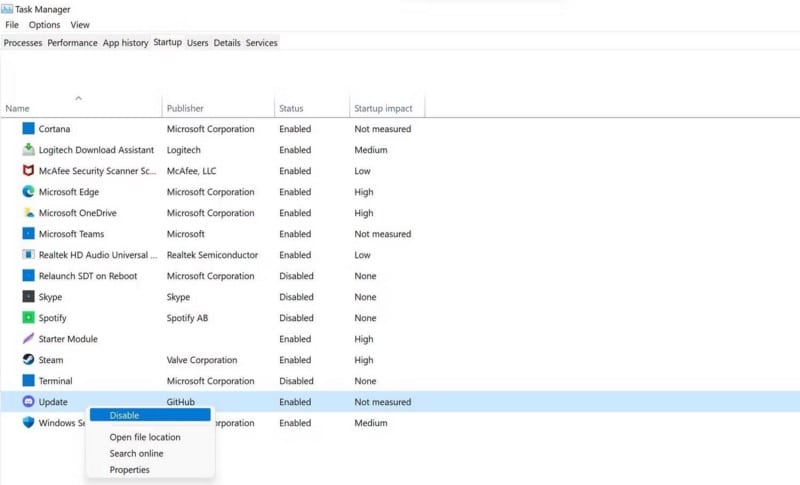Select the Logitech Download Assistant entry
This screenshot has width=800, height=485.
(x=96, y=149)
